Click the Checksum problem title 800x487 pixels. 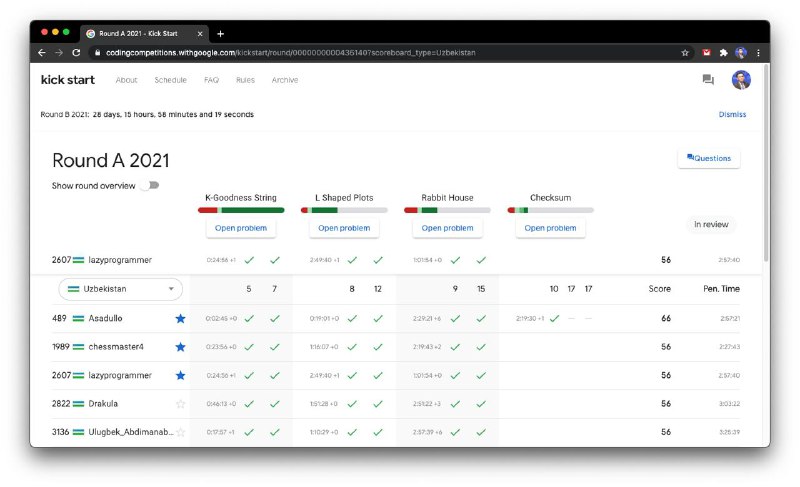551,197
